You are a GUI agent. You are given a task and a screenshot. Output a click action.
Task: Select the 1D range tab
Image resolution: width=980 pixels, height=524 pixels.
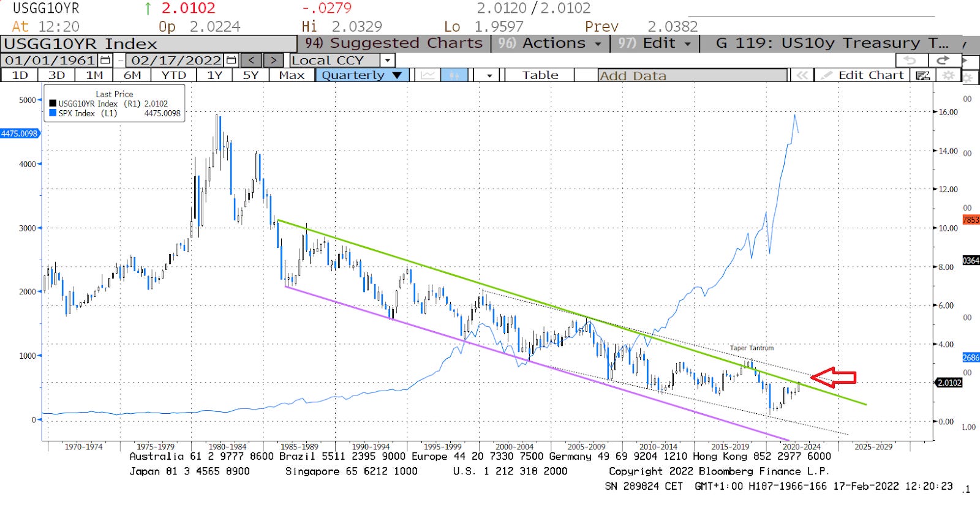point(20,75)
